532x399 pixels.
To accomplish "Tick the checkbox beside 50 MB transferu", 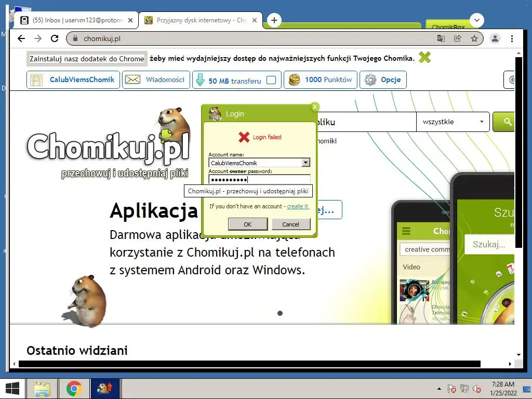I will (271, 80).
